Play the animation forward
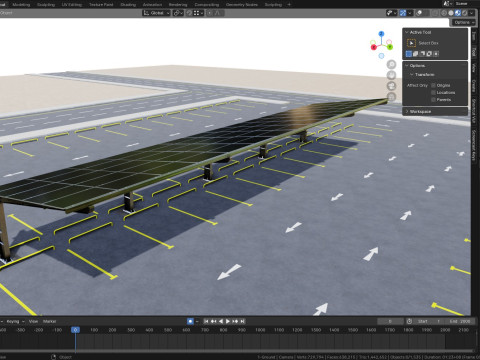Image resolution: width=480 pixels, height=360 pixels. pyautogui.click(x=228, y=321)
